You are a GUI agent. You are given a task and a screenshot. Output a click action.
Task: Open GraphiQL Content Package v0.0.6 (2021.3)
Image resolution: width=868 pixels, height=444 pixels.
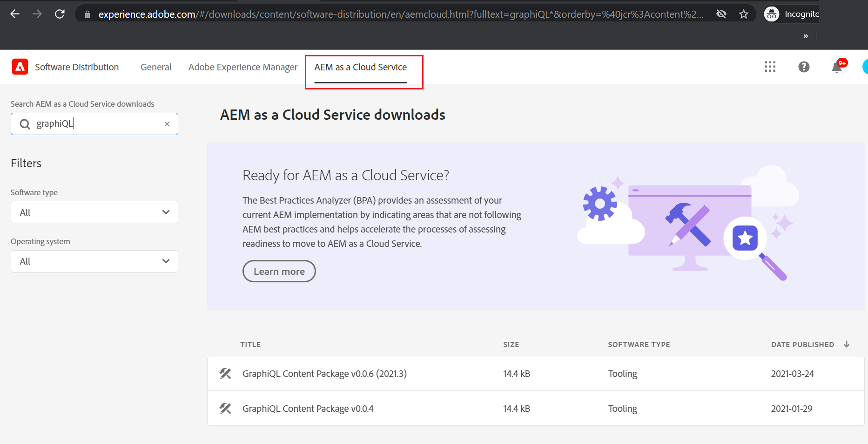pos(324,374)
